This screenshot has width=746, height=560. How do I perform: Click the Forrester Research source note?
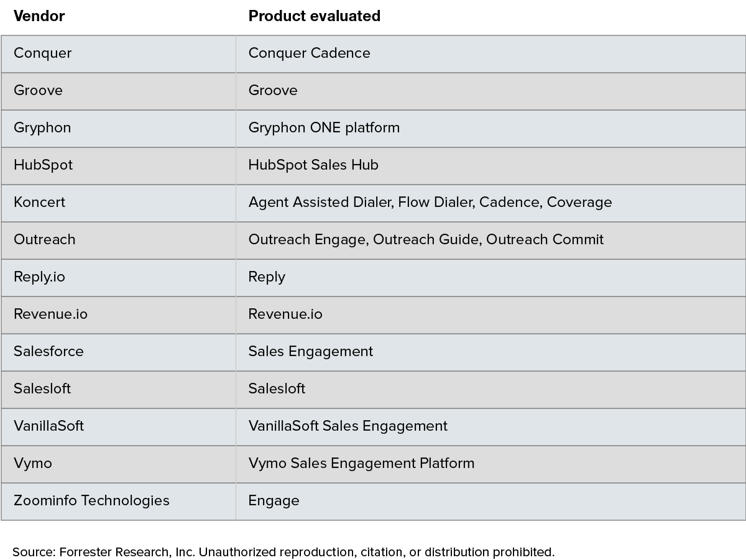(x=283, y=552)
